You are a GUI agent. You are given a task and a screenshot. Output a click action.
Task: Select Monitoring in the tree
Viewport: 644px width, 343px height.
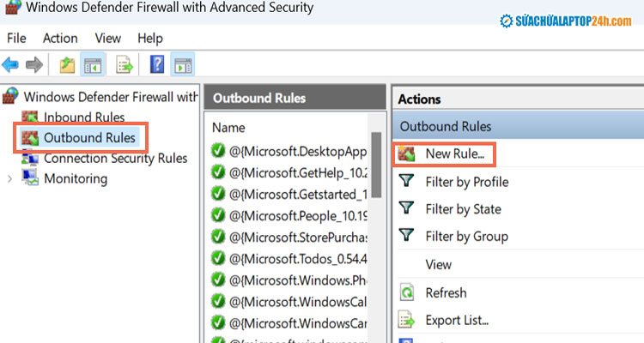(x=76, y=178)
